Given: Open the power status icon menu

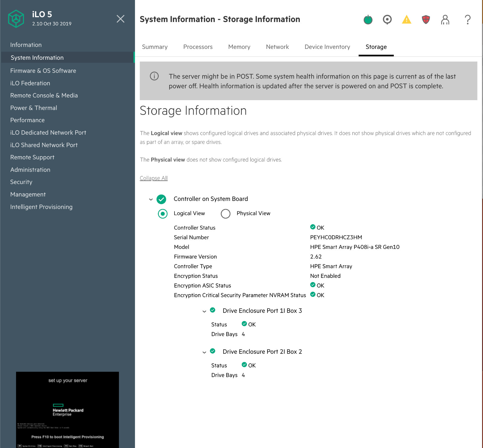Looking at the screenshot, I should coord(368,20).
